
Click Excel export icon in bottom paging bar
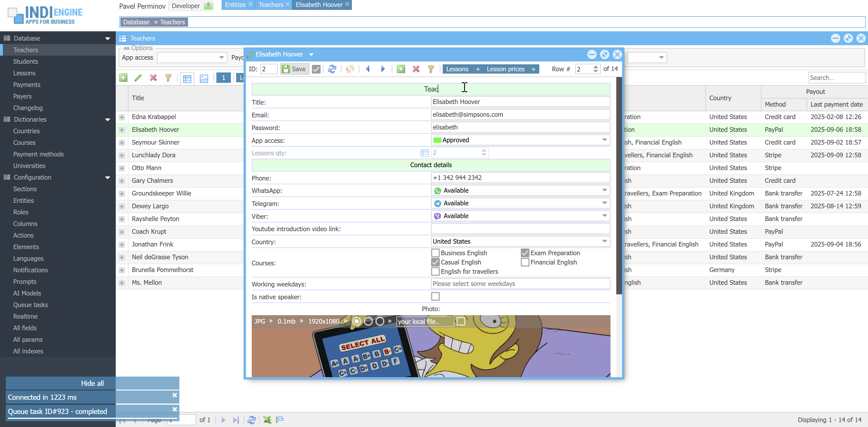[267, 420]
